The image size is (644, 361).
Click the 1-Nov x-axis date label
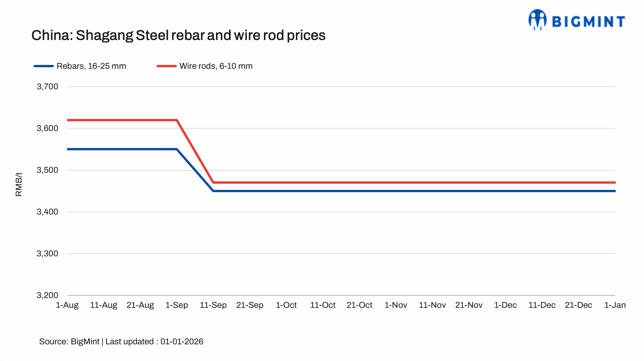pyautogui.click(x=396, y=305)
